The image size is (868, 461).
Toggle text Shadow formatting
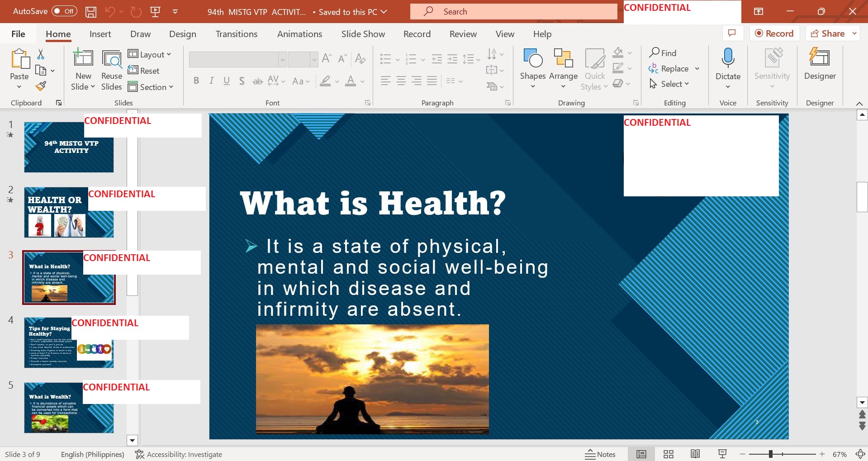pos(242,81)
